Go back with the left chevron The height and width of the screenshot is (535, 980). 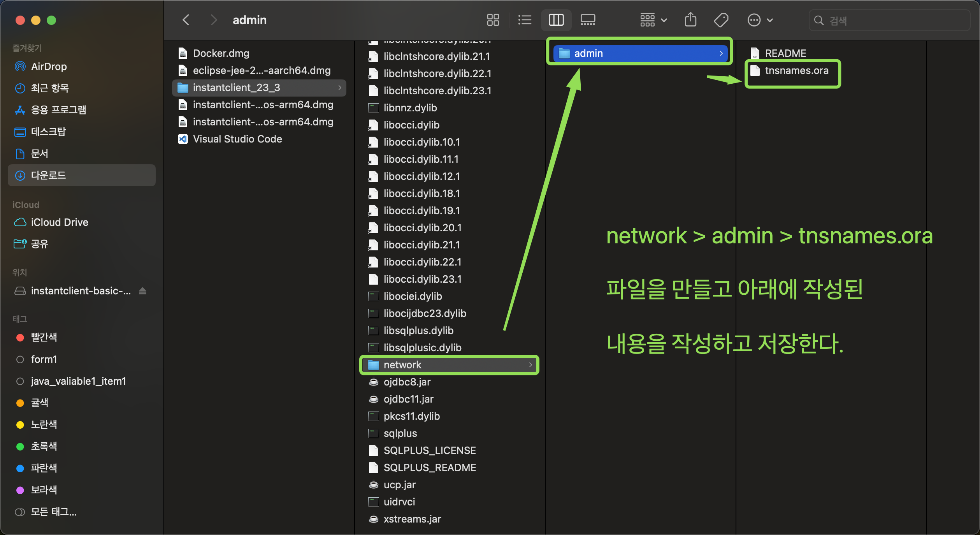(186, 20)
